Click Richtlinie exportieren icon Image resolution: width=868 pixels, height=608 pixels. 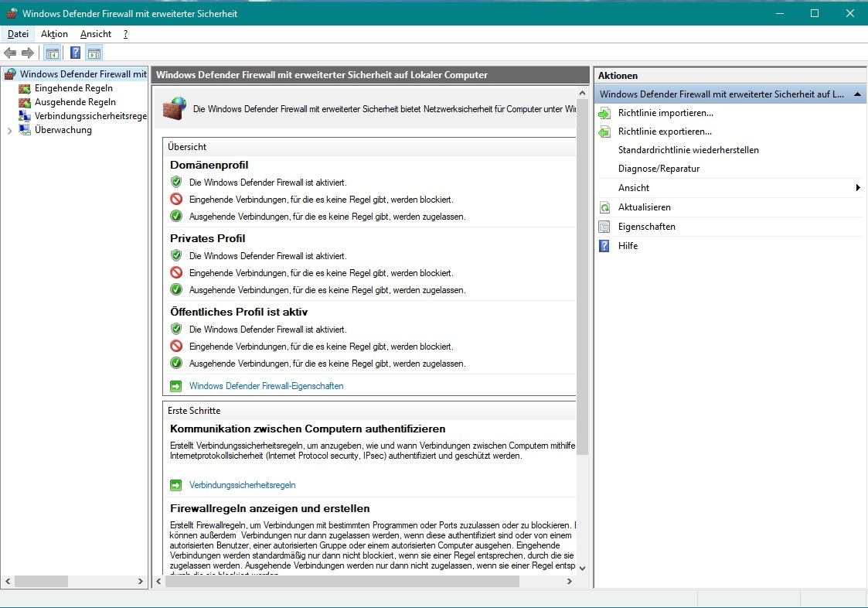(x=604, y=132)
